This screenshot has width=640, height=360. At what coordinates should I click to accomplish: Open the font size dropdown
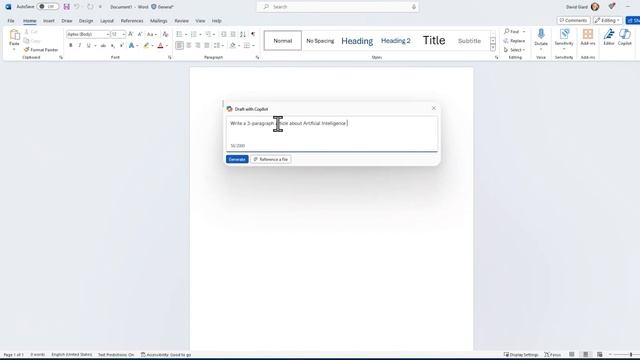[124, 34]
